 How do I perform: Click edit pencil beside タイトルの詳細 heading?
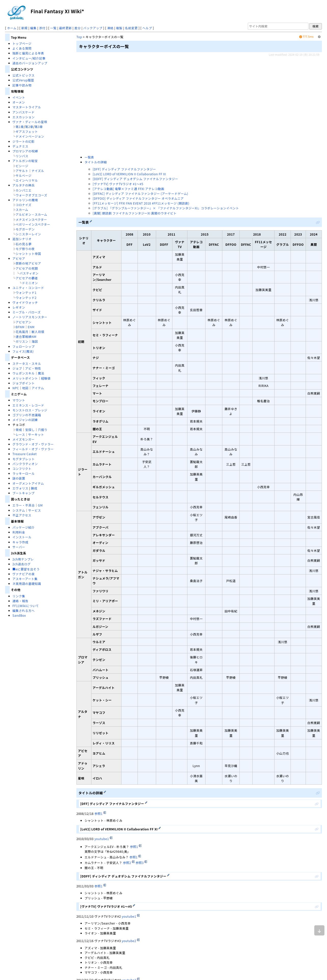click(x=105, y=792)
